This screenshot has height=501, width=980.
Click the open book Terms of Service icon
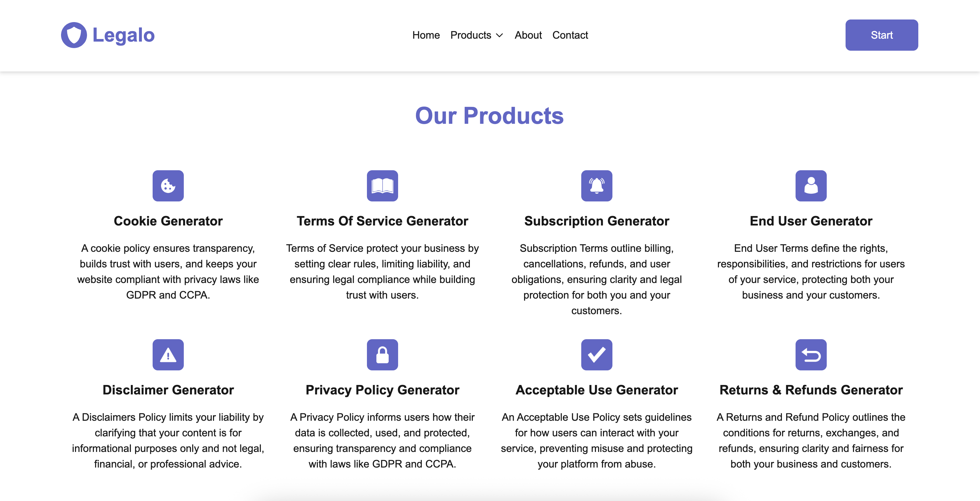click(382, 186)
